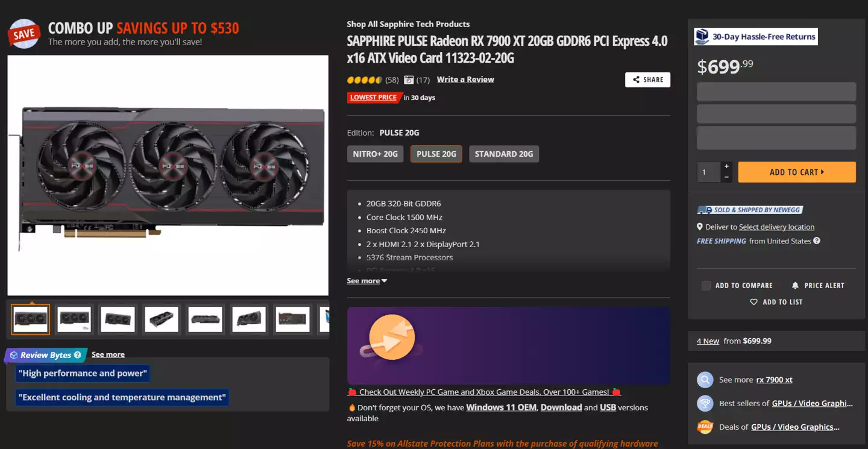The height and width of the screenshot is (449, 868).
Task: Click the orange DEALS badge icon
Action: (x=705, y=427)
